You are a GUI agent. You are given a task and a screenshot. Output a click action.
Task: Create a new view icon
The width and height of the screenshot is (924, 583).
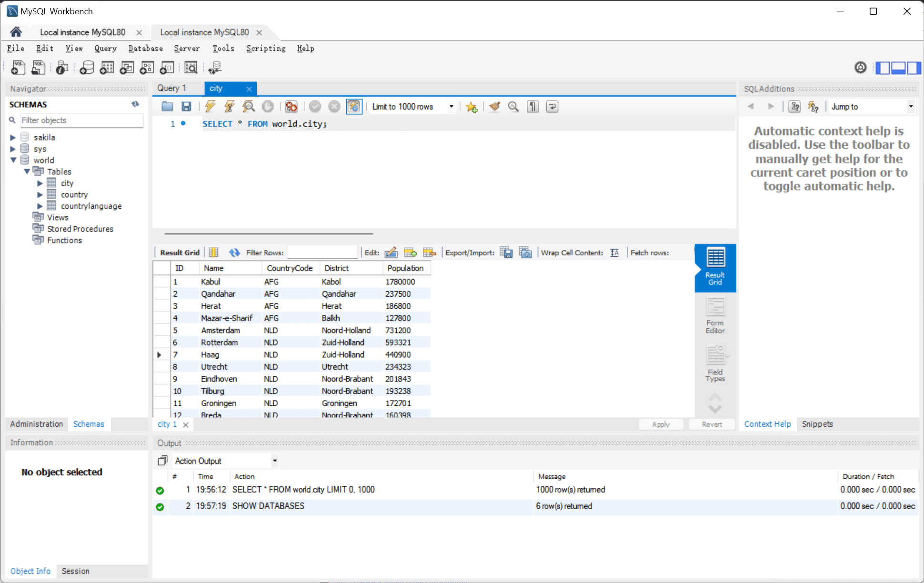pyautogui.click(x=127, y=68)
